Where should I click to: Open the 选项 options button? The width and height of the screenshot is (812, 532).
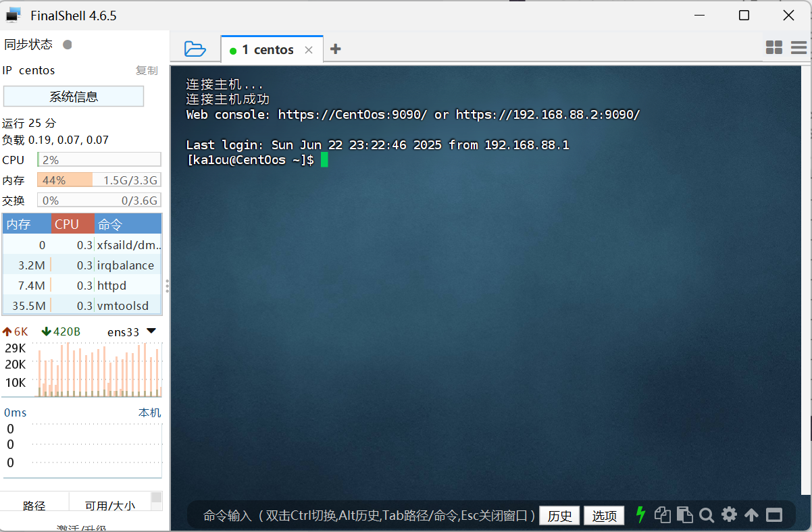tap(604, 516)
